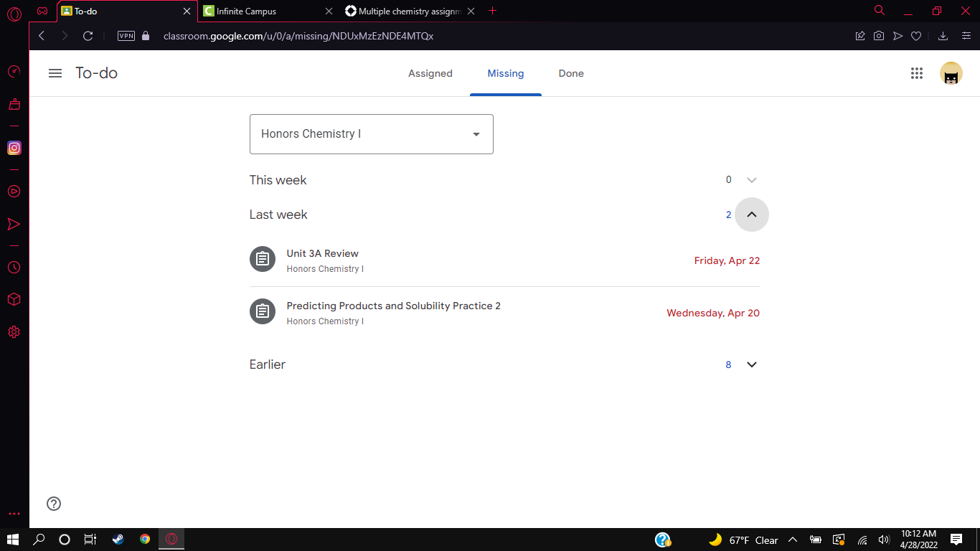Open GX Control speedometer sidebar icon

[x=14, y=72]
